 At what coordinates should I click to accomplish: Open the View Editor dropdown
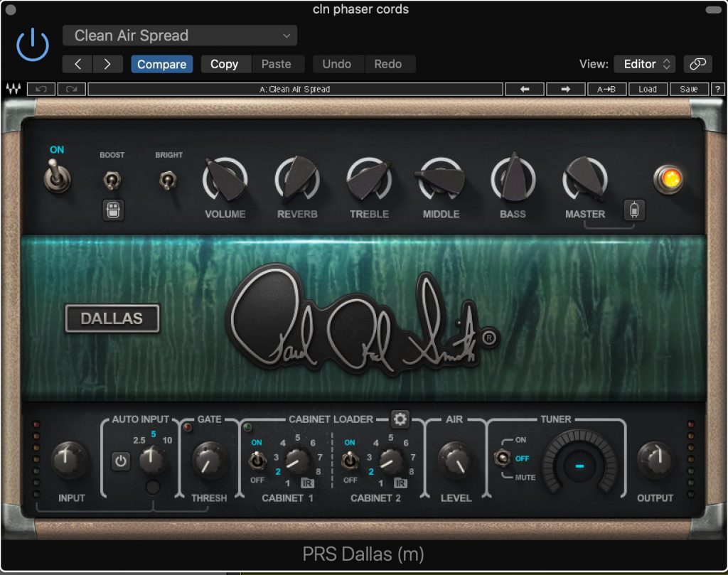tap(644, 64)
